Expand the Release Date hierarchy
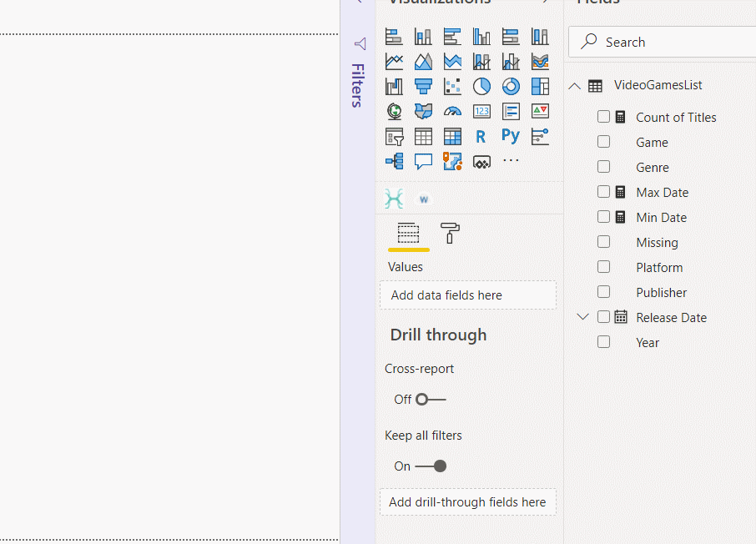This screenshot has height=544, width=756. click(583, 317)
